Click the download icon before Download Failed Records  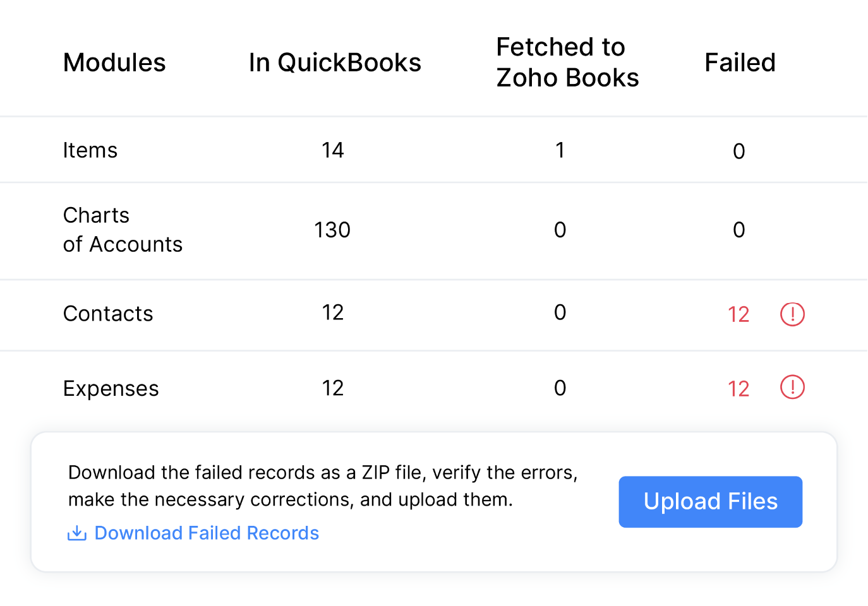pyautogui.click(x=76, y=533)
